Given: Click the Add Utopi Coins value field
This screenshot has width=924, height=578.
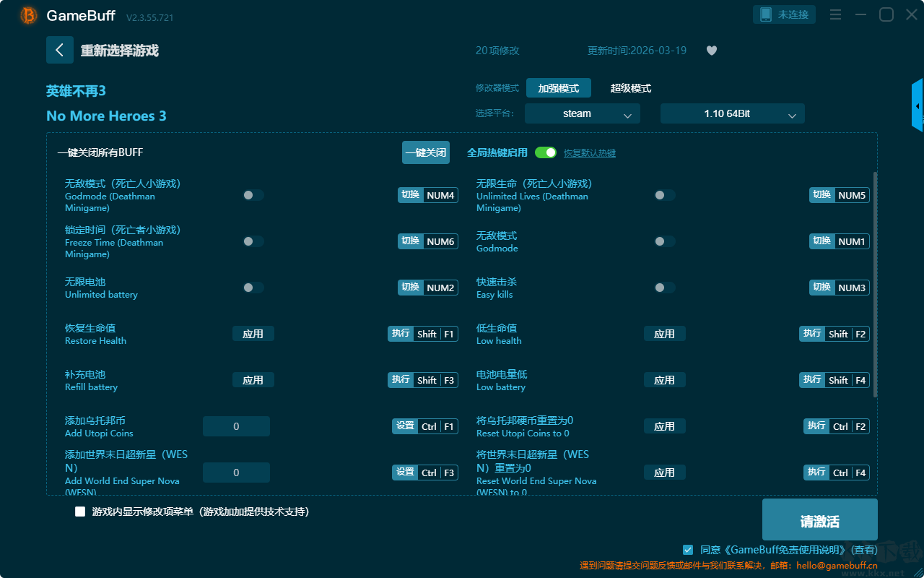Looking at the screenshot, I should click(236, 426).
